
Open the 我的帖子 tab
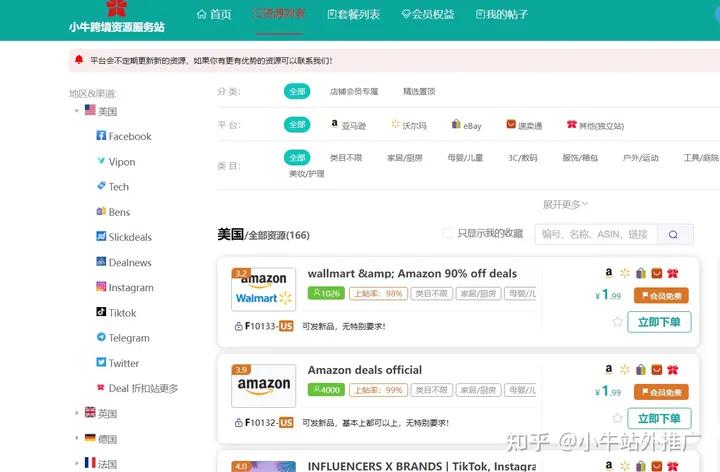[x=501, y=15]
